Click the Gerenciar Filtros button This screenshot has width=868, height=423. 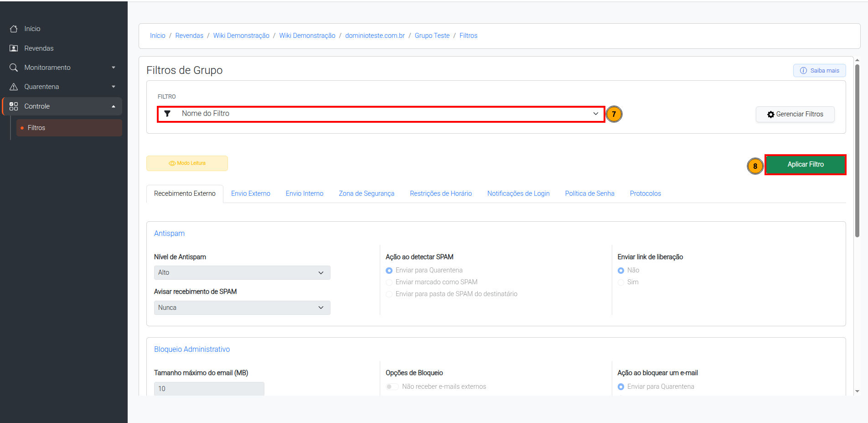(x=795, y=115)
